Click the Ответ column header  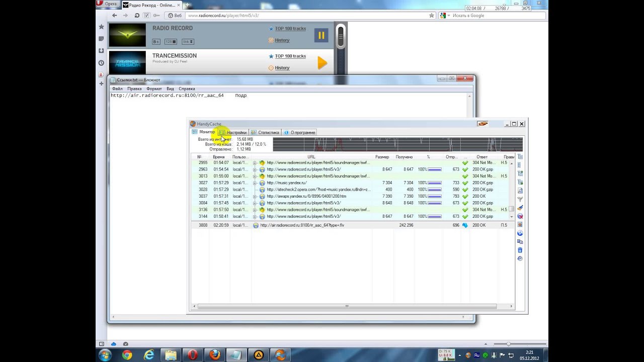482,157
